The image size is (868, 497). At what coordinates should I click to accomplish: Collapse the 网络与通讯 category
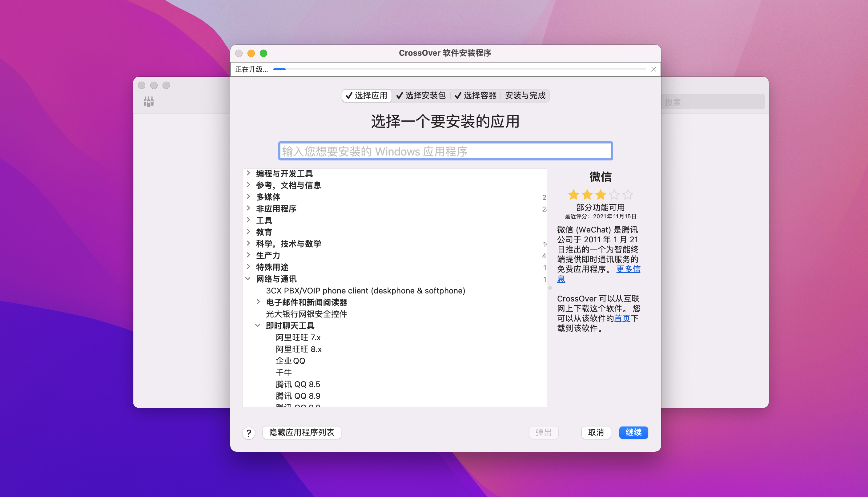[x=248, y=279]
